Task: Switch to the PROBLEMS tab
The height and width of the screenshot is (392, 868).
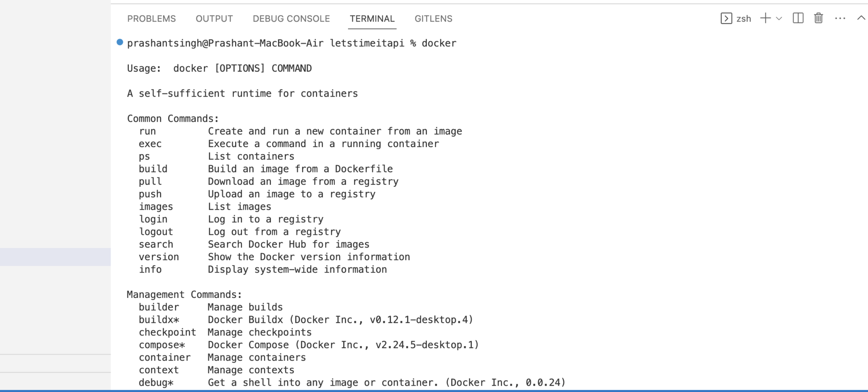Action: (x=151, y=19)
